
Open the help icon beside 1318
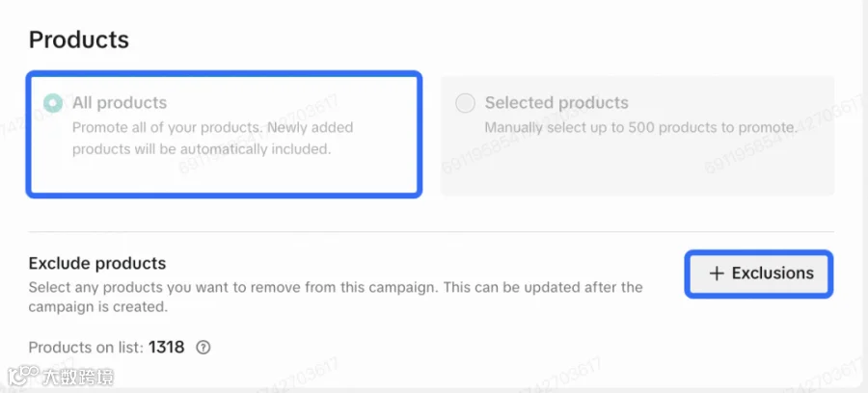pos(203,348)
